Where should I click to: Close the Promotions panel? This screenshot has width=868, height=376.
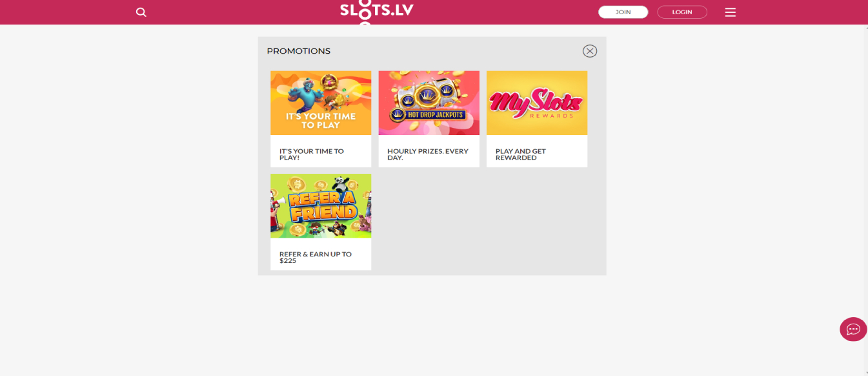click(590, 51)
